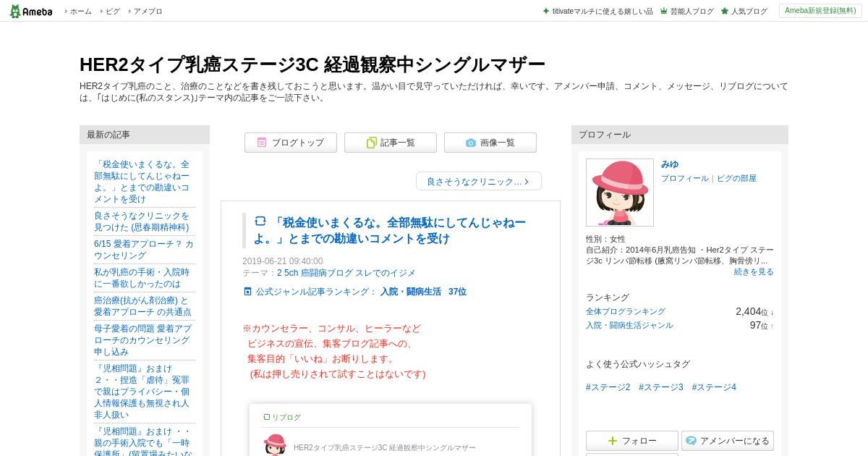The width and height of the screenshot is (868, 456).
Task: Click the crown icon by 芸能人ブログ
Action: click(663, 11)
